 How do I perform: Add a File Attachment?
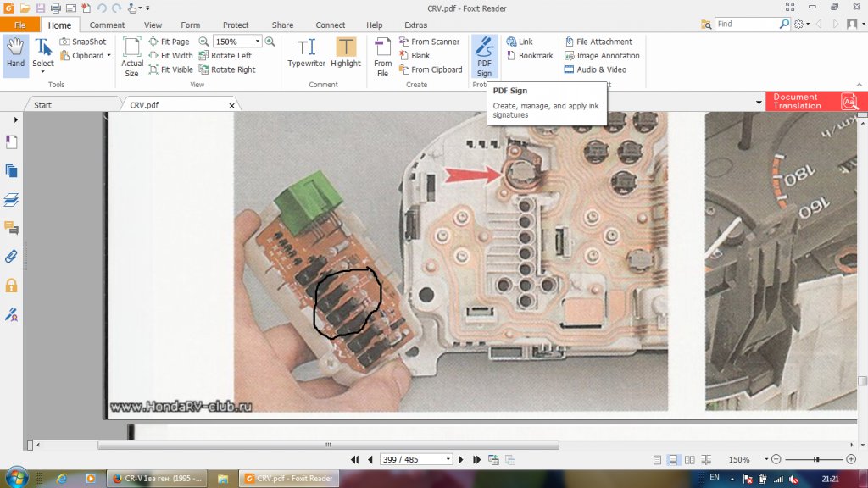pos(598,42)
